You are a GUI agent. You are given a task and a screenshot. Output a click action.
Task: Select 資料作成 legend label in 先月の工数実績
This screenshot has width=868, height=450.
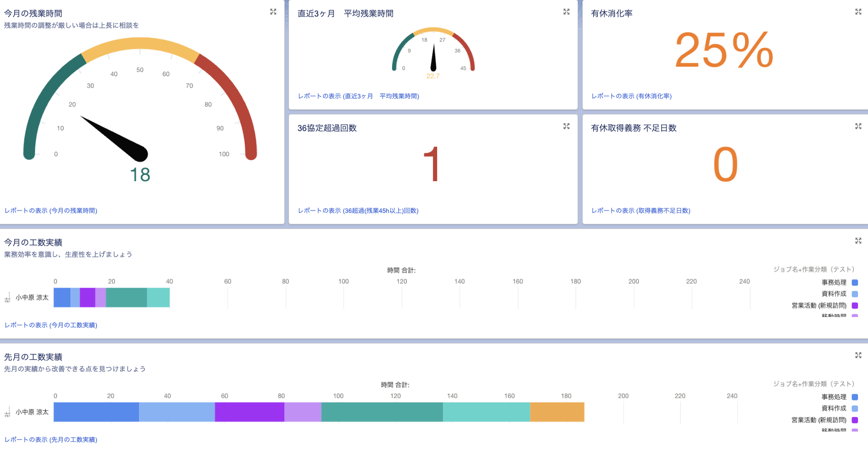[x=834, y=408]
